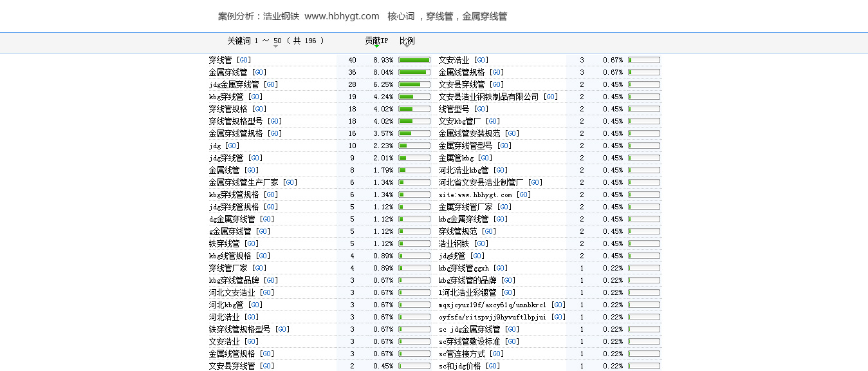Open GO link for kbg穿线管品牌
The image size is (868, 371).
(x=270, y=280)
